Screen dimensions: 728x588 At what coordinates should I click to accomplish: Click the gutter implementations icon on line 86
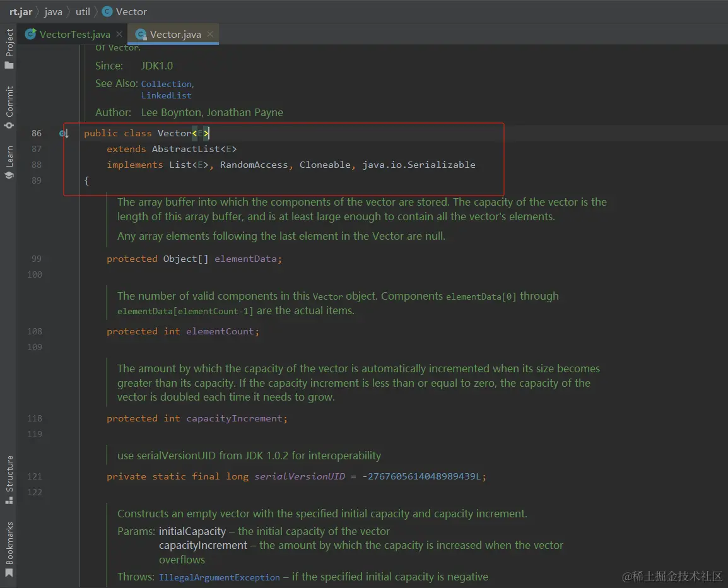coord(64,134)
